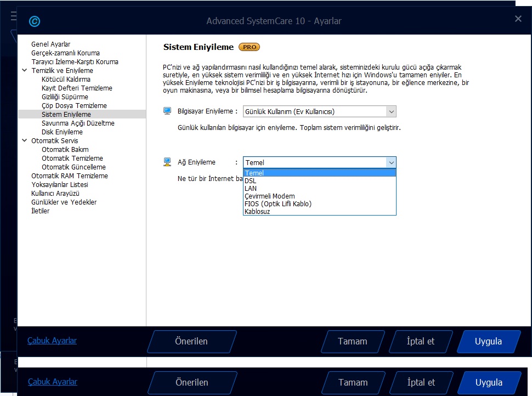
Task: Click the network icon beside Ağ Eniyileme
Action: pos(167,162)
